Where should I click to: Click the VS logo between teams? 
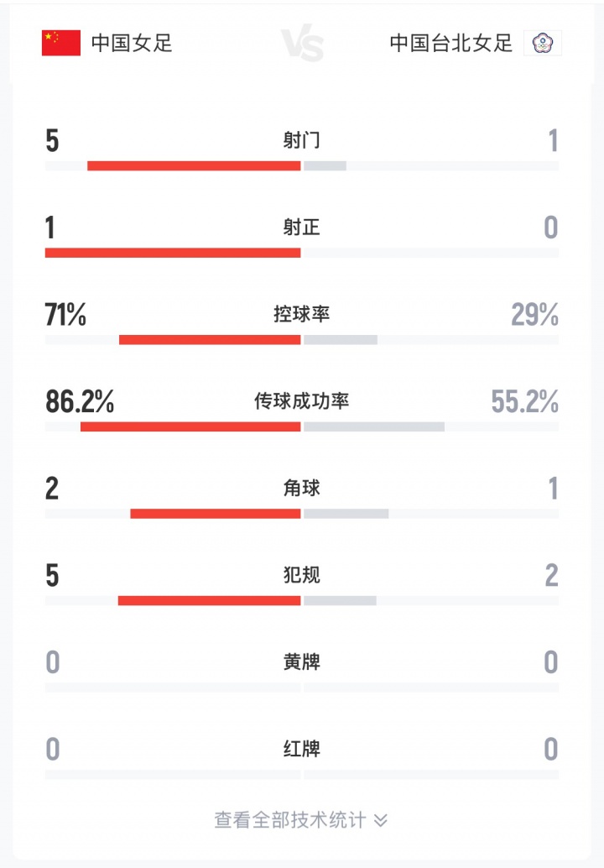pos(302,44)
